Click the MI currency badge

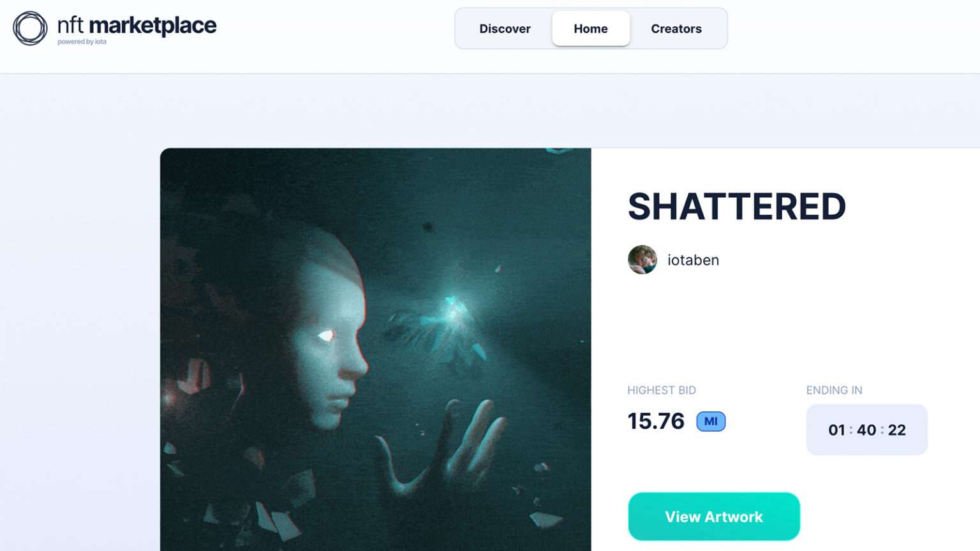[x=711, y=422]
